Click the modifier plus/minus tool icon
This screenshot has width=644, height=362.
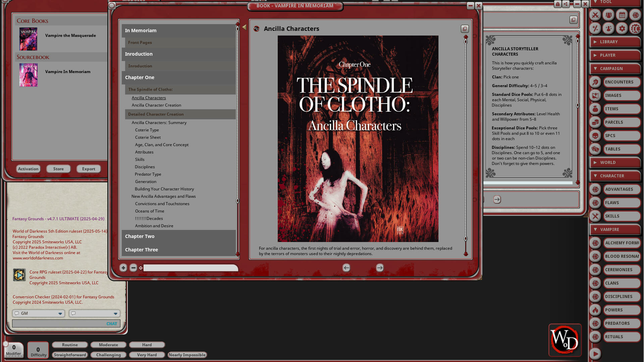pos(595,28)
